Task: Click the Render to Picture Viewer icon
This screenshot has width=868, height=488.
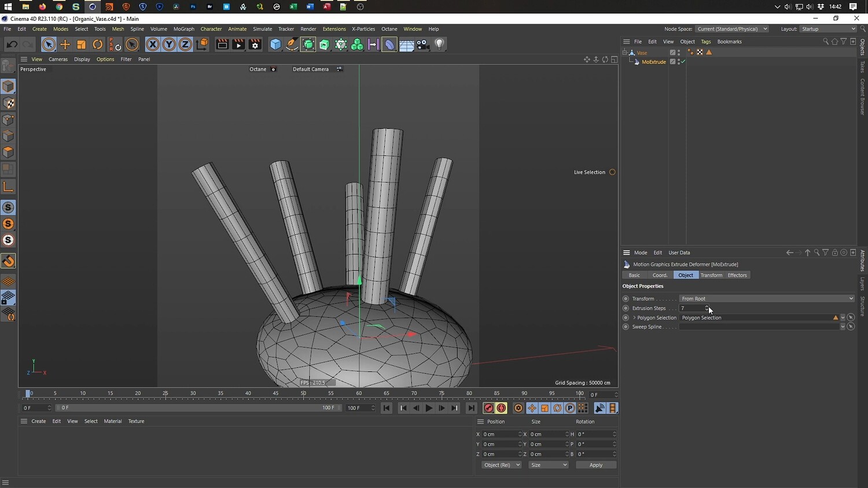Action: click(x=238, y=45)
